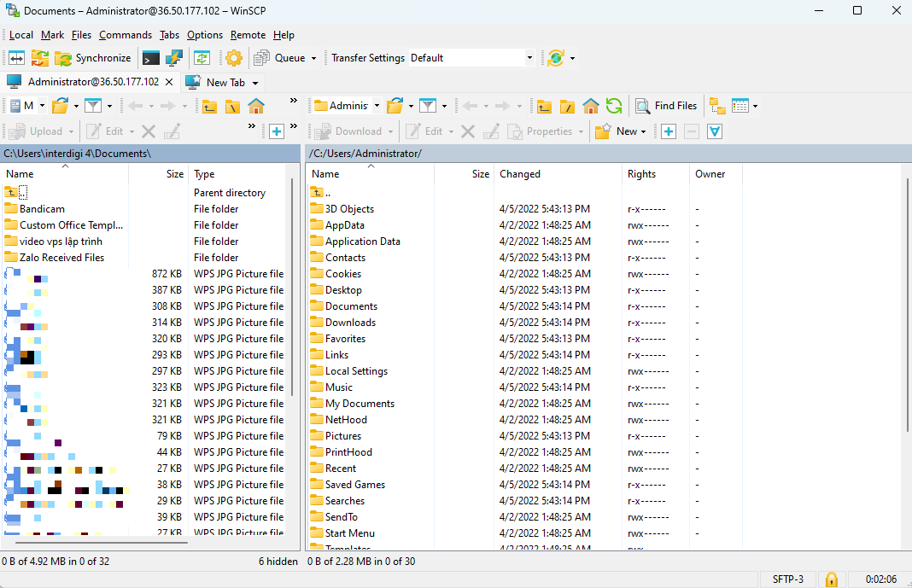Click remote Select Files plus icon
912x588 pixels.
pyautogui.click(x=669, y=132)
